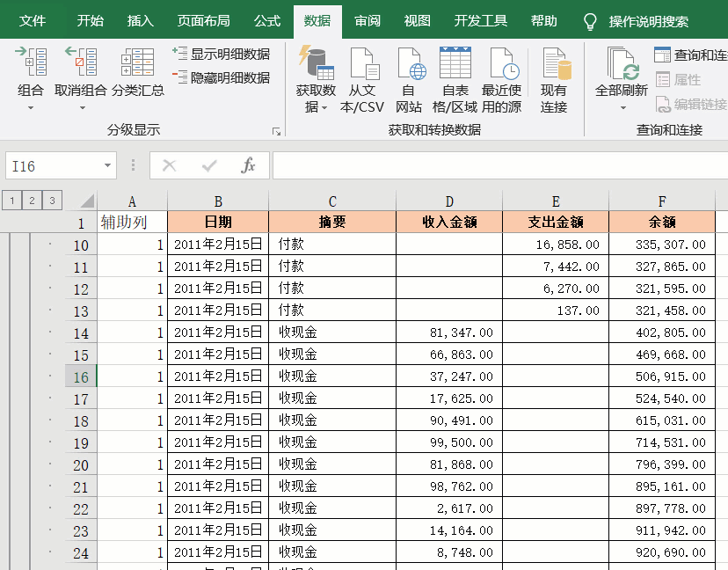The image size is (728, 570).
Task: Open the 文件 (File) tab
Action: pos(33,21)
